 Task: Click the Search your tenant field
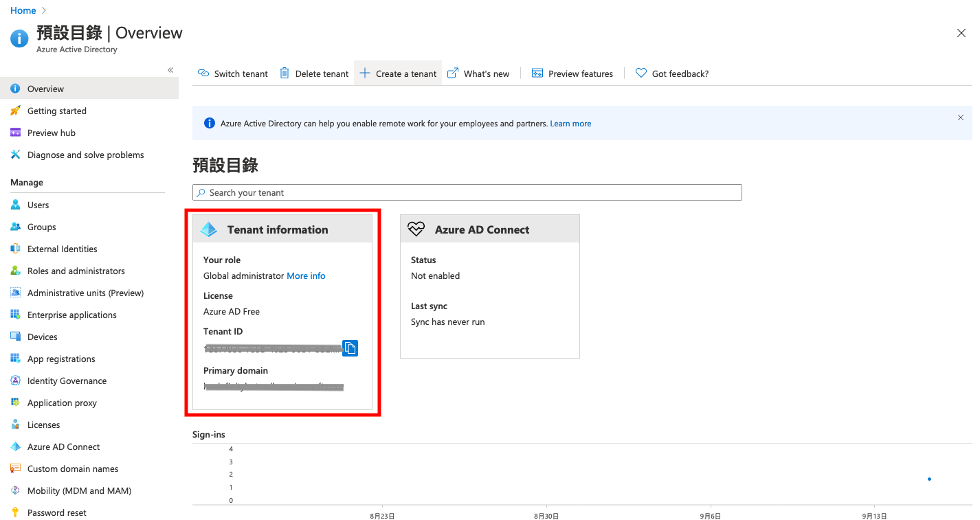pos(467,192)
